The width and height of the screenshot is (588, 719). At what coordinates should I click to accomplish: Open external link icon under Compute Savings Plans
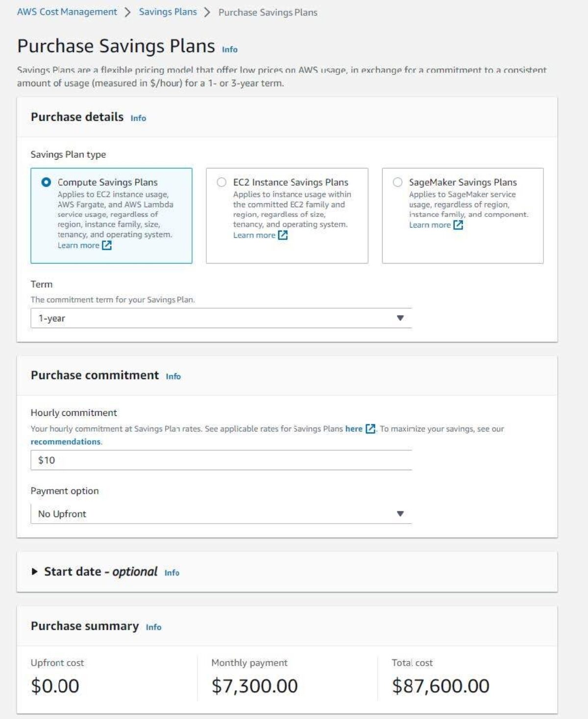click(107, 245)
